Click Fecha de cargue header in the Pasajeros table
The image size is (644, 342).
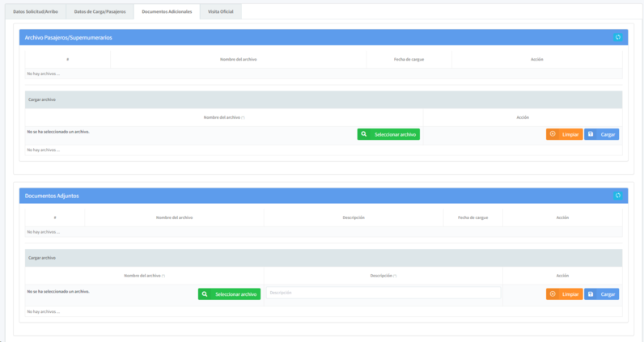click(409, 60)
